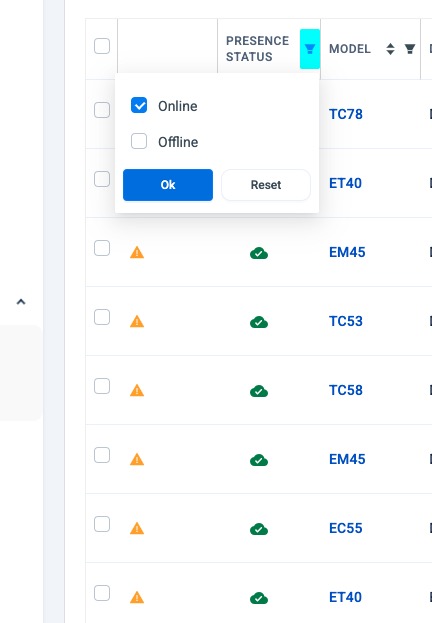The height and width of the screenshot is (623, 432).
Task: Click the Online option label
Action: tap(178, 106)
